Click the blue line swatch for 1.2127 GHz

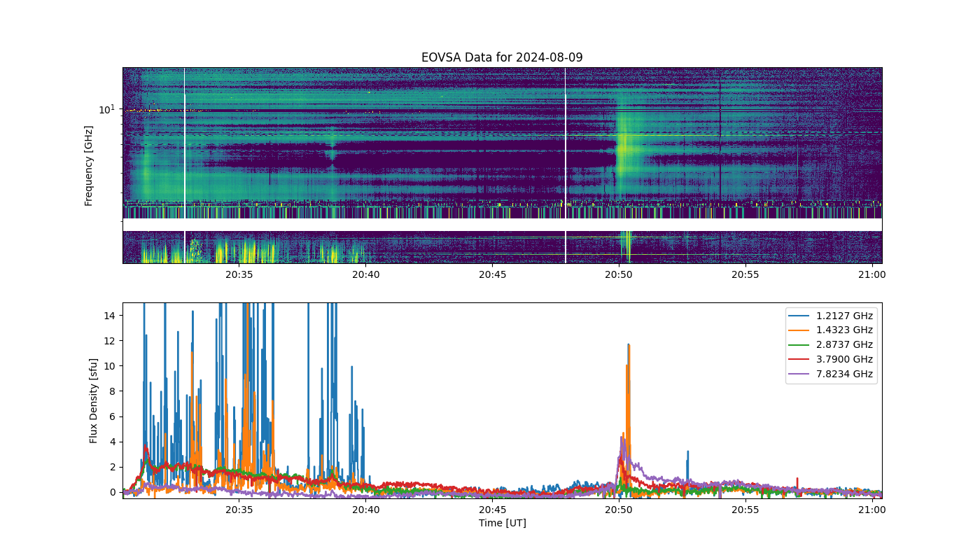coord(800,316)
